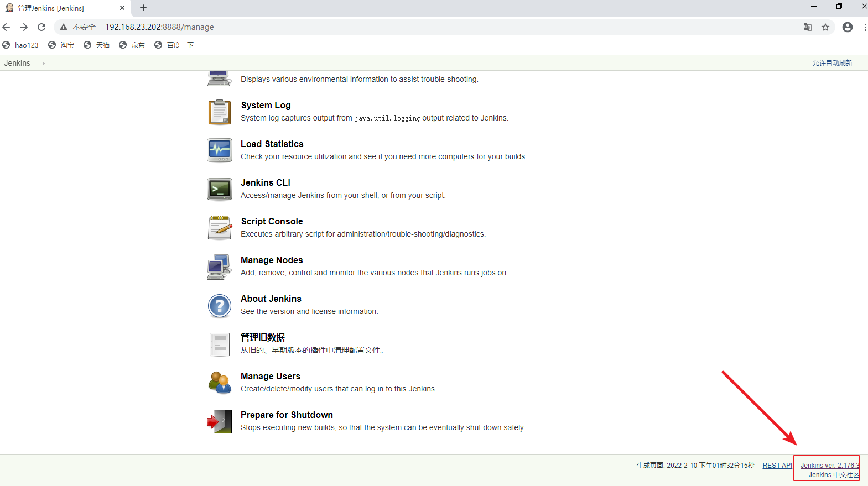Open the browser profile account icon
Image resolution: width=868 pixels, height=486 pixels.
(x=848, y=27)
